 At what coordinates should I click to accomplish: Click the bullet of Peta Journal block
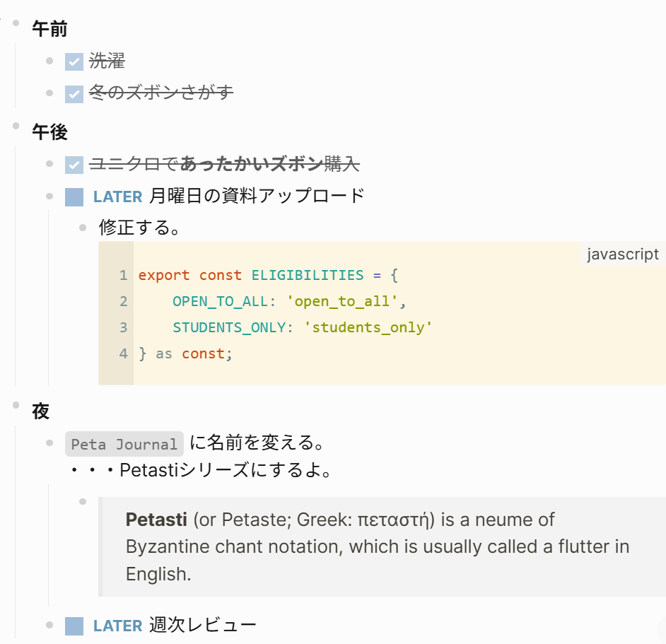(49, 443)
